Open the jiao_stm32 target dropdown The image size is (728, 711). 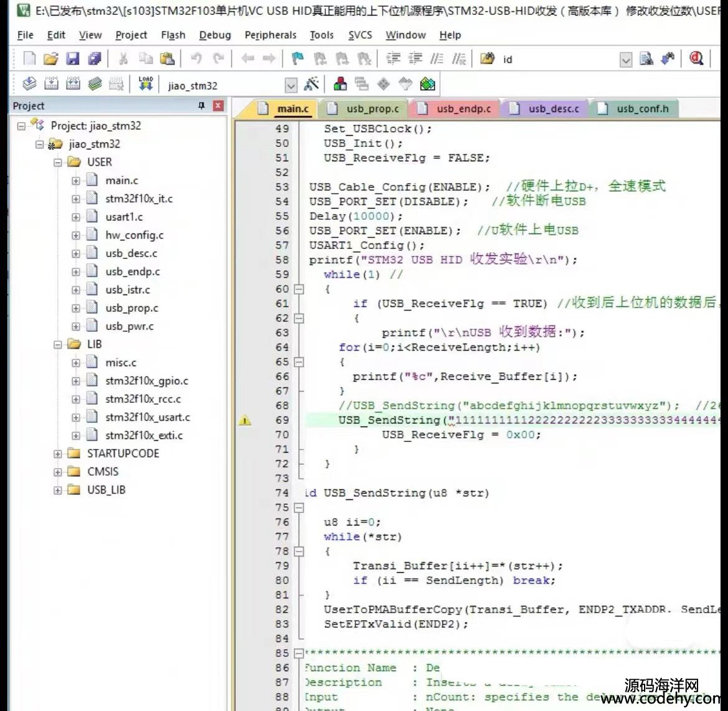(291, 85)
